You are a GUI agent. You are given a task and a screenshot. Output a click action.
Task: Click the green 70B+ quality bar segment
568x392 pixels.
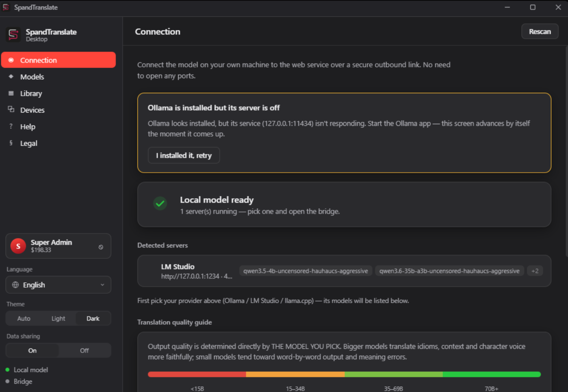pyautogui.click(x=492, y=374)
